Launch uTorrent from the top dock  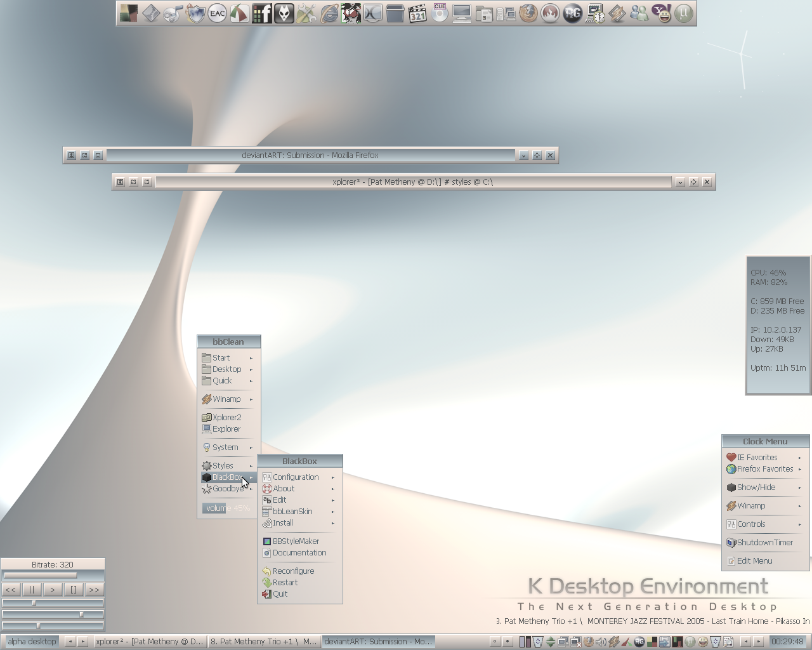684,13
